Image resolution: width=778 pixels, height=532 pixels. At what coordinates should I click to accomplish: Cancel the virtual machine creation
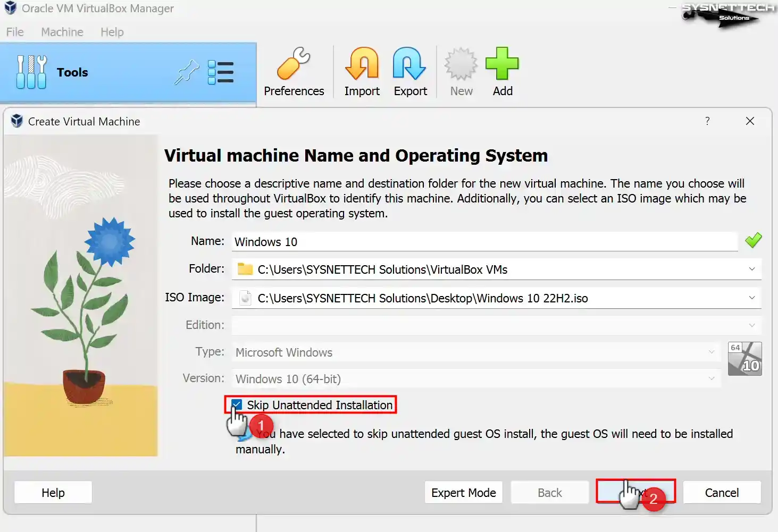pyautogui.click(x=722, y=493)
